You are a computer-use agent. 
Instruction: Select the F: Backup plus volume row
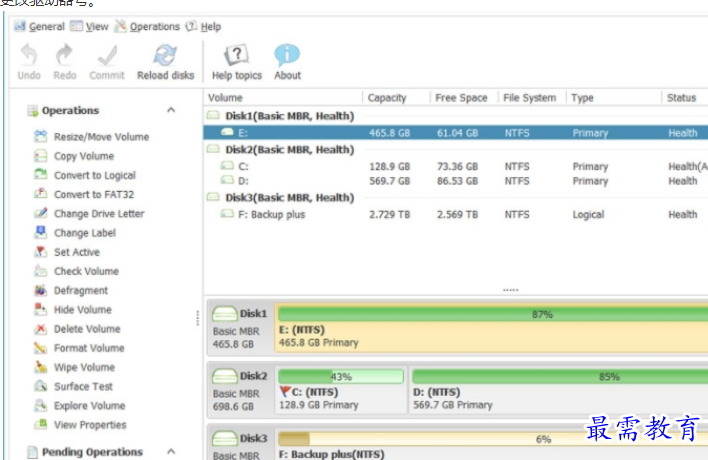click(456, 214)
